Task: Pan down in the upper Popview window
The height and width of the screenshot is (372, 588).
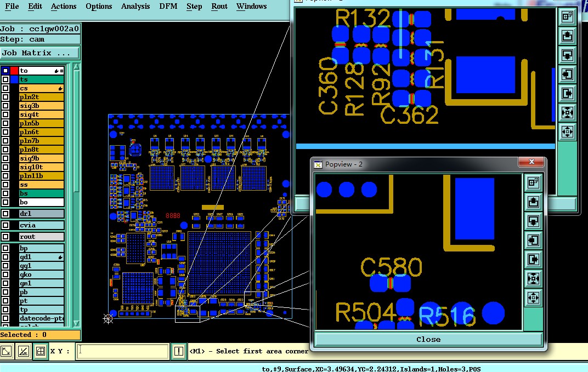Action: click(567, 55)
